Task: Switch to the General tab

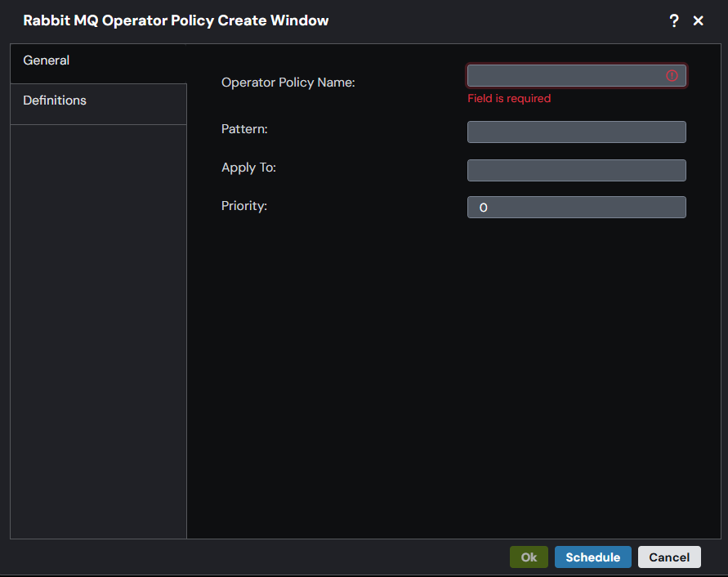Action: tap(98, 64)
